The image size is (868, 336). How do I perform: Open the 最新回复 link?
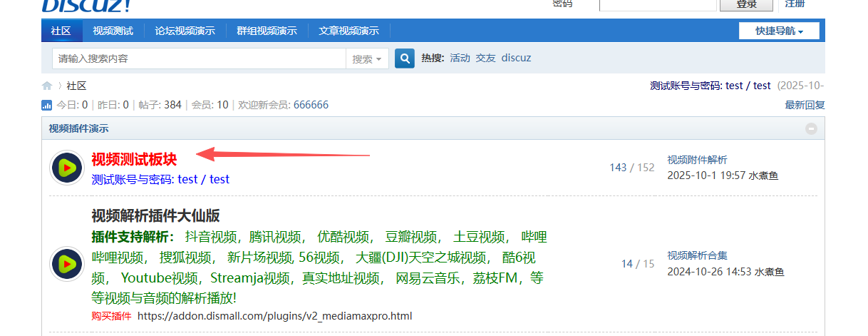coord(805,105)
